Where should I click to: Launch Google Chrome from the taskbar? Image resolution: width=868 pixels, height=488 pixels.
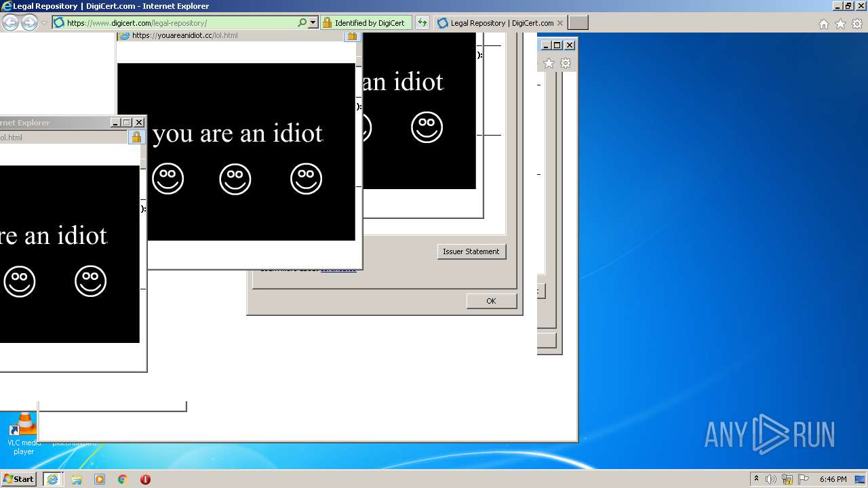pos(123,479)
